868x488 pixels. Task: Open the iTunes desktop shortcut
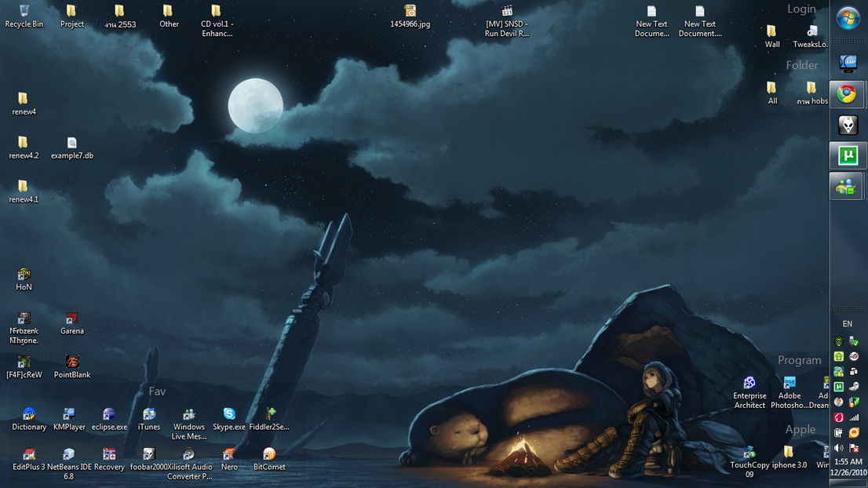149,419
